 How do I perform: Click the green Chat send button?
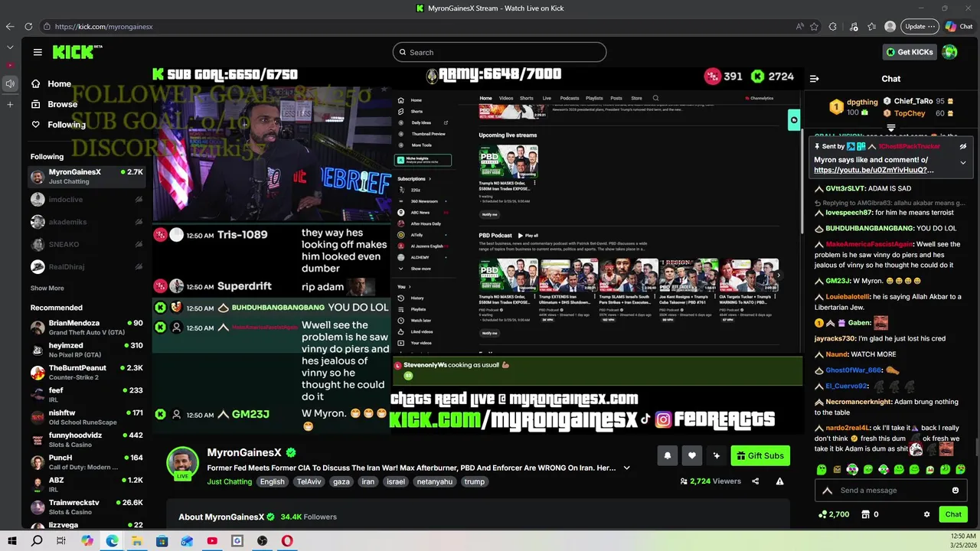coord(953,514)
